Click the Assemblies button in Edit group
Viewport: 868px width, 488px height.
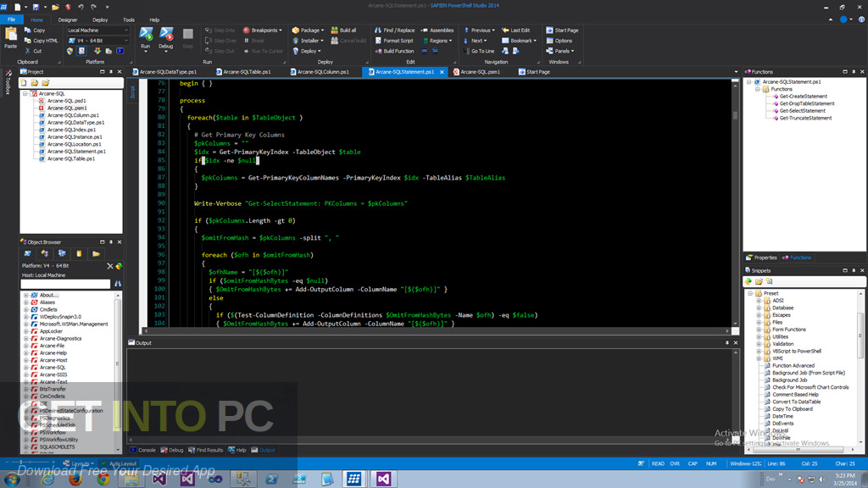pos(437,30)
